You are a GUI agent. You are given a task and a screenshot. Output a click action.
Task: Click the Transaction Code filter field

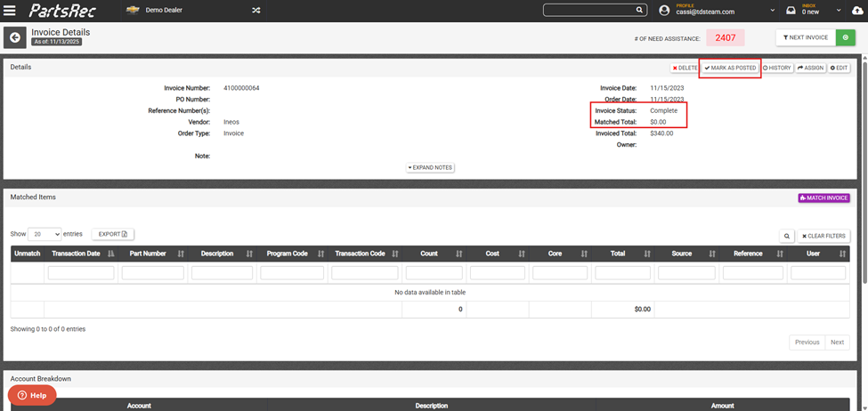coord(365,273)
